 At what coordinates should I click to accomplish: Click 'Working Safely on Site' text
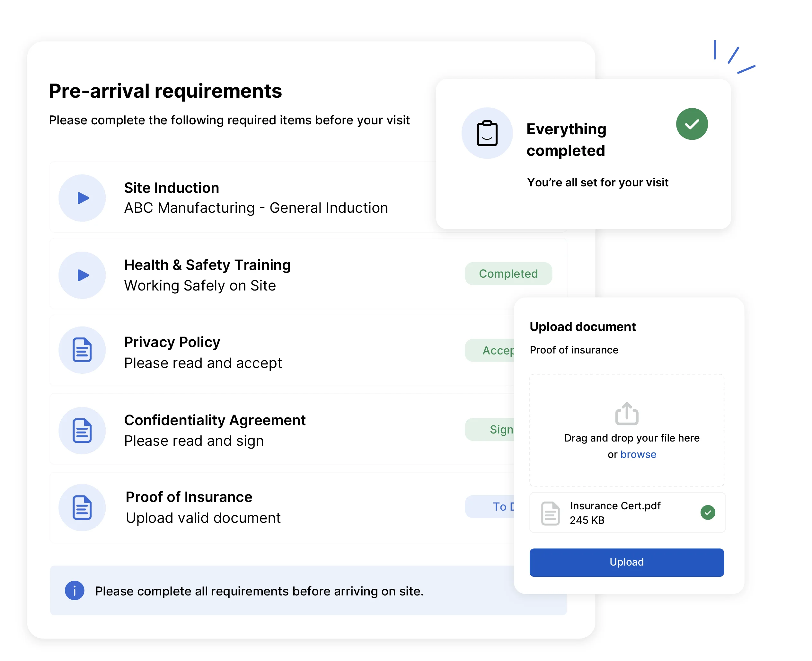tap(200, 286)
